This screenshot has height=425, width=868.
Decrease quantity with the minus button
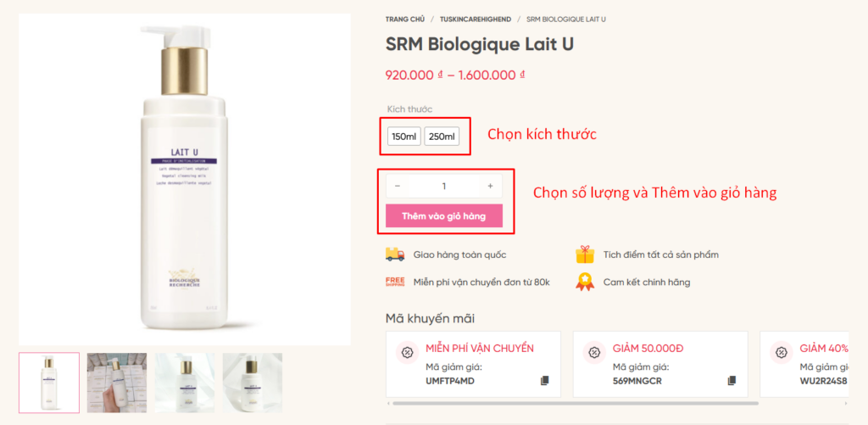(x=398, y=186)
